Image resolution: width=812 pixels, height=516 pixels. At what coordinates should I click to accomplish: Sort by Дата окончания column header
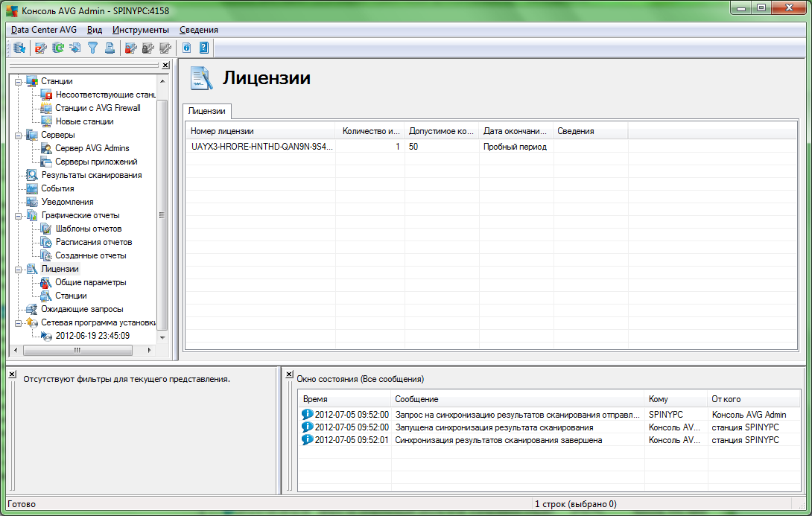(516, 131)
